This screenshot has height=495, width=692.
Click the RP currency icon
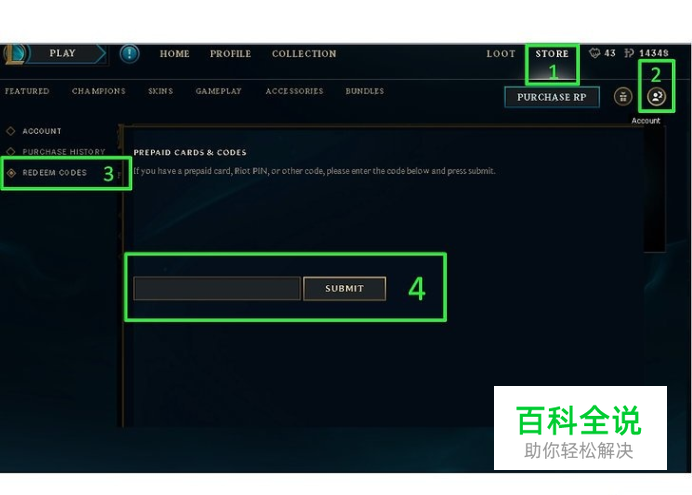pos(629,53)
